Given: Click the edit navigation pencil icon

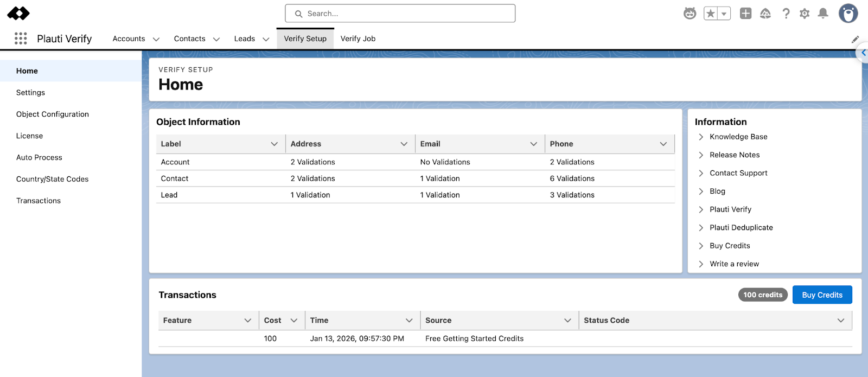Looking at the screenshot, I should click(x=855, y=39).
